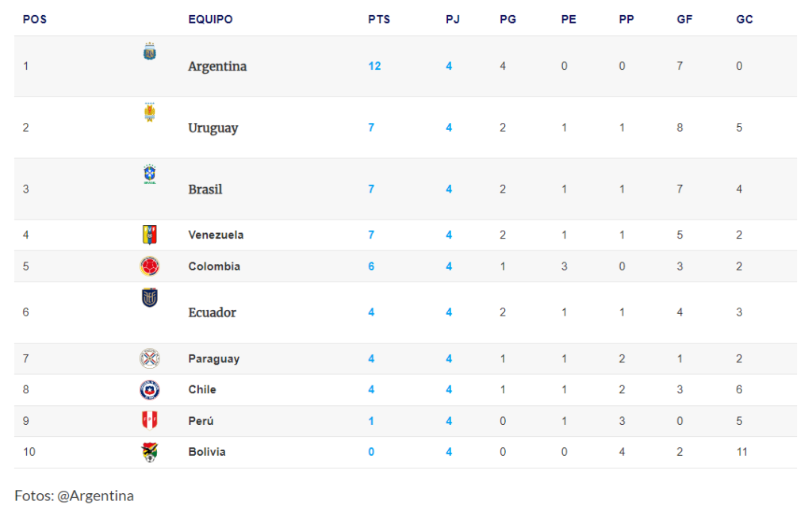Open the Uruguay team name link

click(x=213, y=128)
